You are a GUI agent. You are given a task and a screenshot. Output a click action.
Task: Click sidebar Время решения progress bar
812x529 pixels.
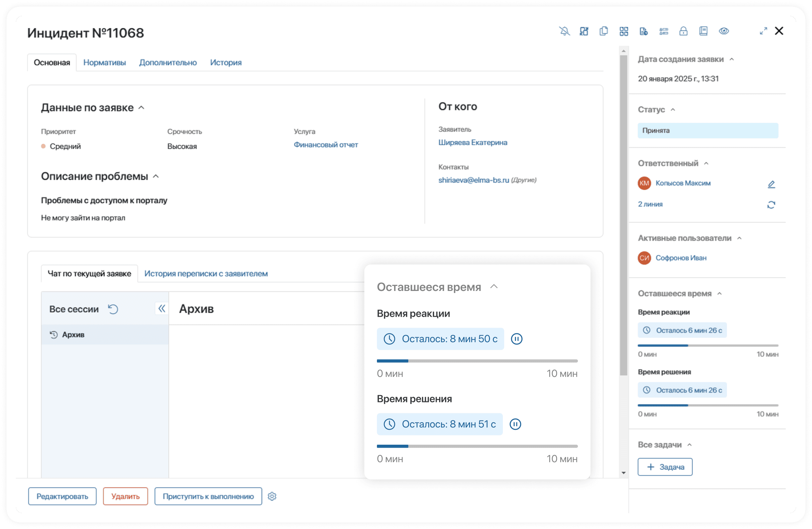pos(708,405)
